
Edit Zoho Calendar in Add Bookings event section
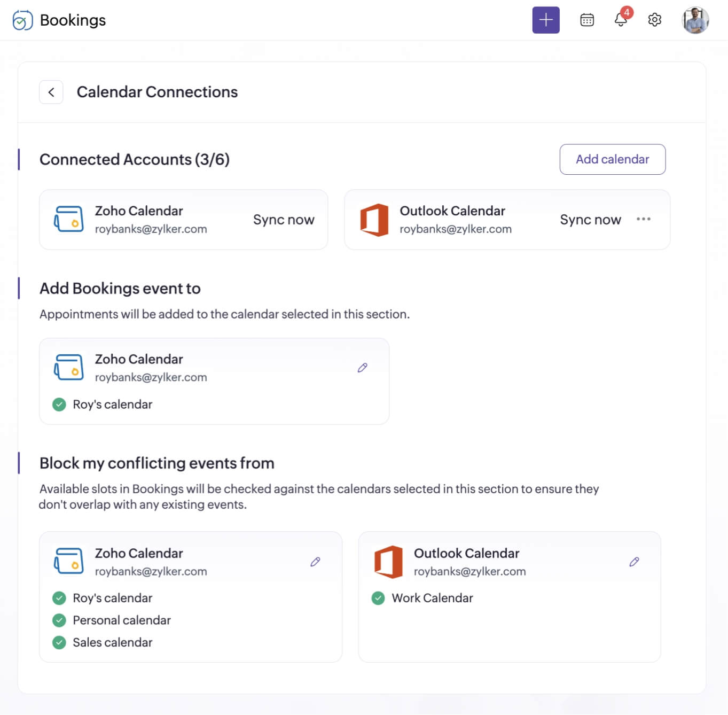(x=362, y=368)
